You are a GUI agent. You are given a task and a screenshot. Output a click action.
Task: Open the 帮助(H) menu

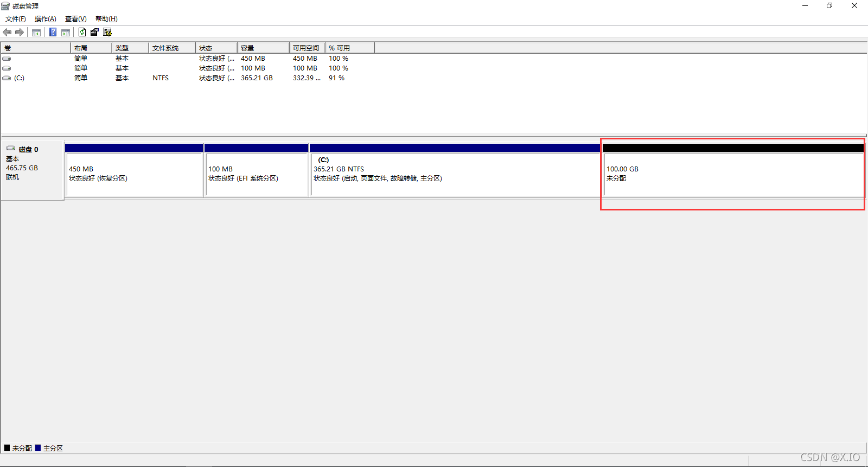pyautogui.click(x=106, y=19)
